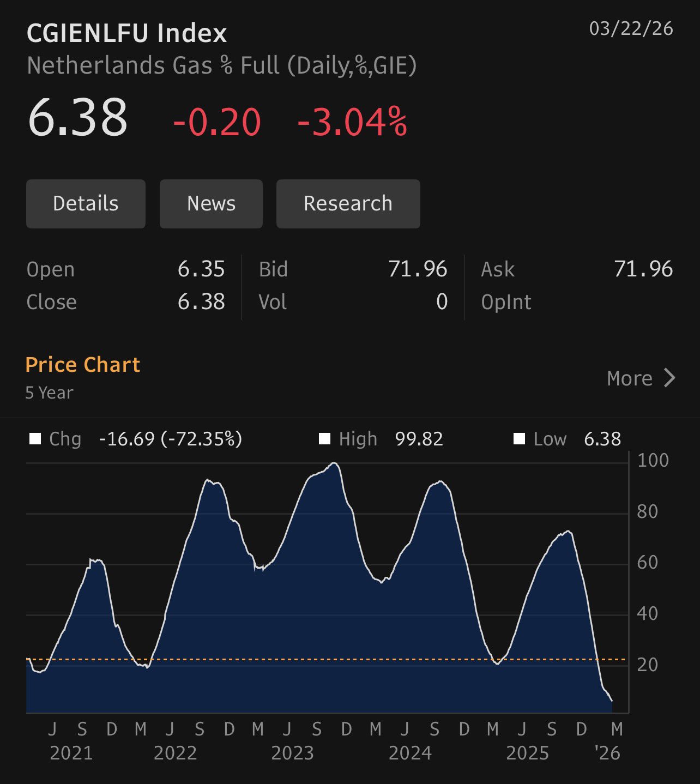Click the 2023 peak on the chart

pyautogui.click(x=335, y=463)
